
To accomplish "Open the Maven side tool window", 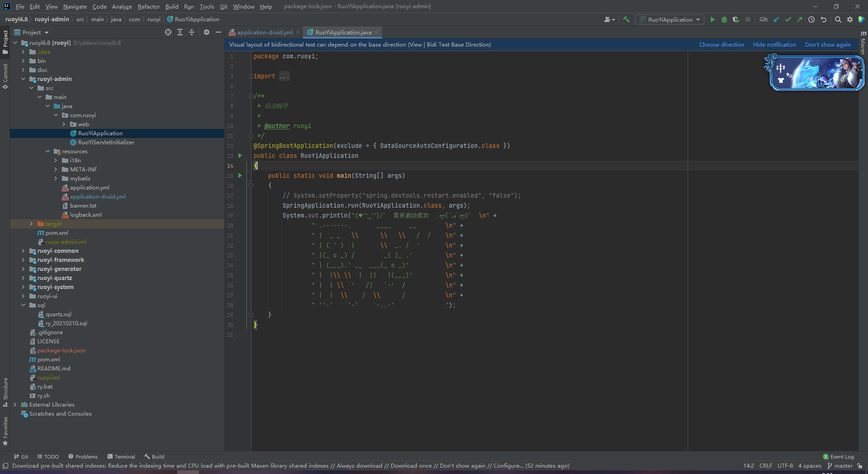I will coord(863,43).
